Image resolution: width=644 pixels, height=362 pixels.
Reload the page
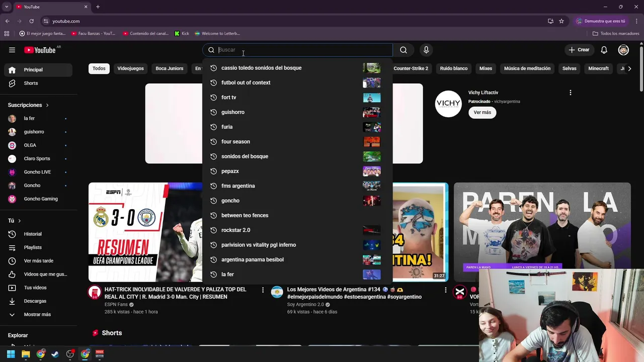pyautogui.click(x=31, y=21)
